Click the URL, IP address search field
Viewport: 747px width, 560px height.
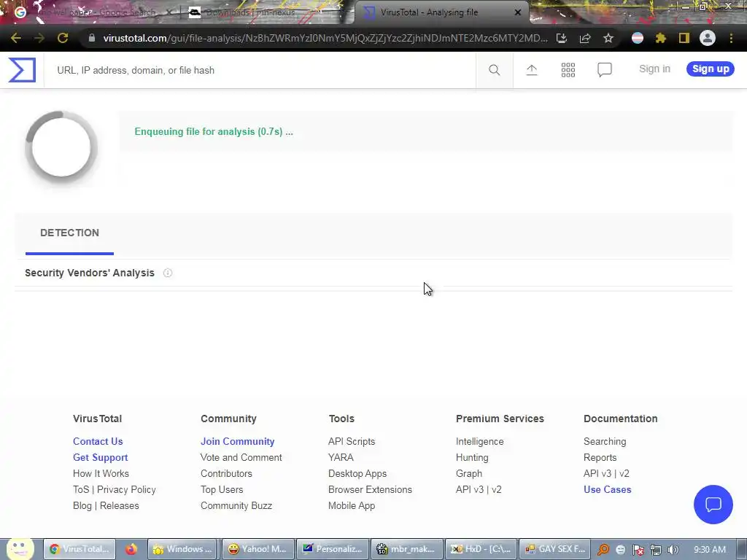coord(260,70)
